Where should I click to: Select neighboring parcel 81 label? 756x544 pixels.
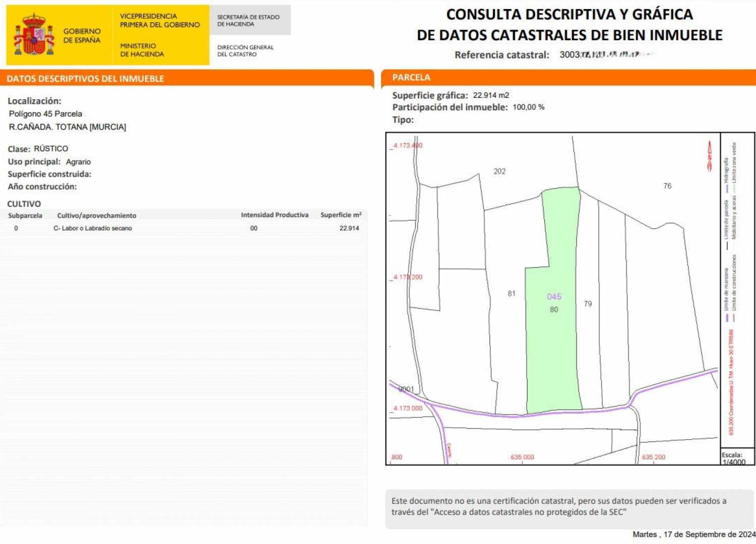(x=512, y=294)
